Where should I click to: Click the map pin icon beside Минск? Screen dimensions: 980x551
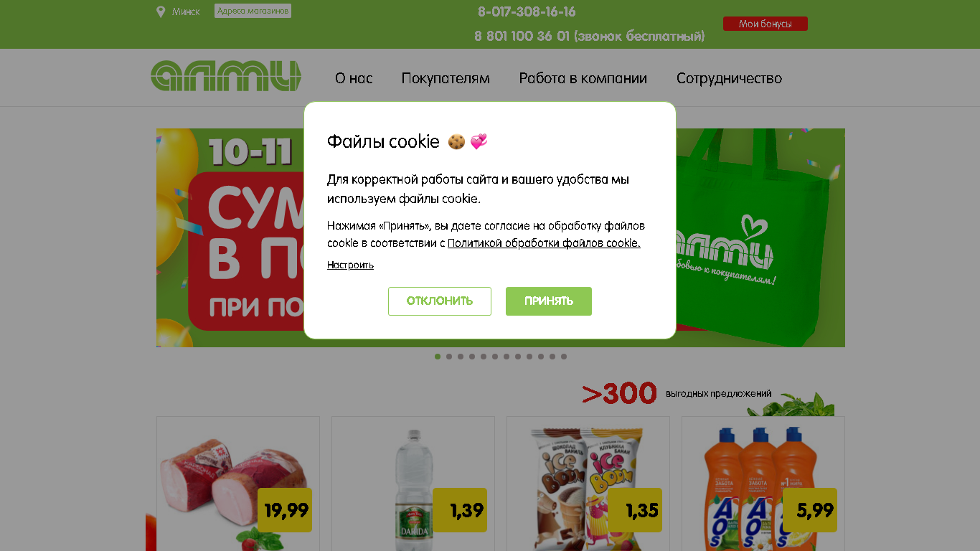coord(161,11)
